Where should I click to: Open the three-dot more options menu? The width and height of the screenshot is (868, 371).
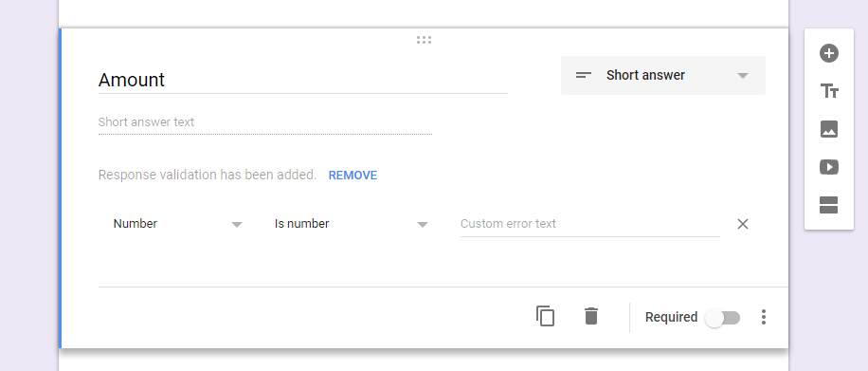coord(764,317)
